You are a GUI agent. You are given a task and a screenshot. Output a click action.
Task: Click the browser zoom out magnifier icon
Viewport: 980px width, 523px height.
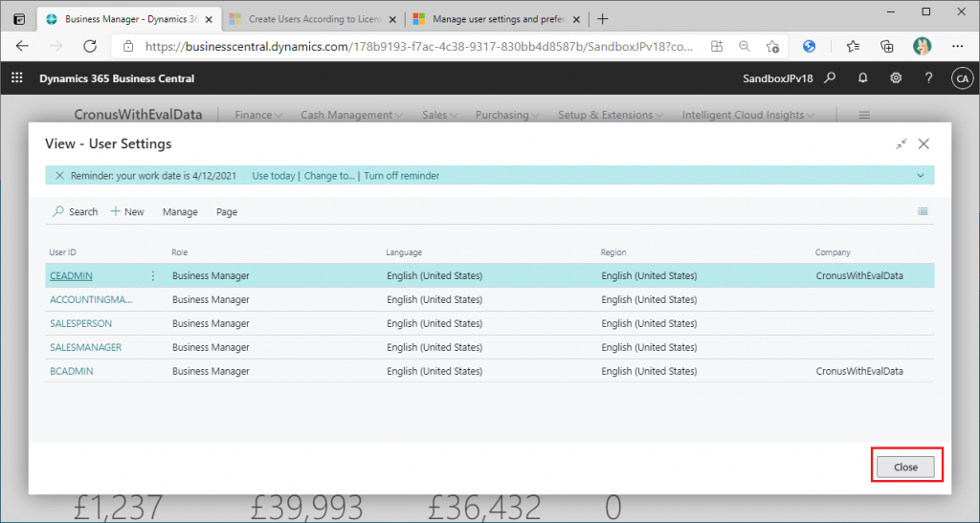[x=744, y=46]
